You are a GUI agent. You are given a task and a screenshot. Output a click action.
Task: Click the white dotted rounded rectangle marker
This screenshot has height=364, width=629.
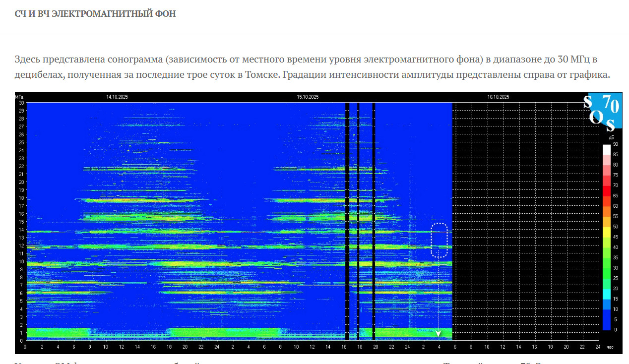(x=439, y=241)
